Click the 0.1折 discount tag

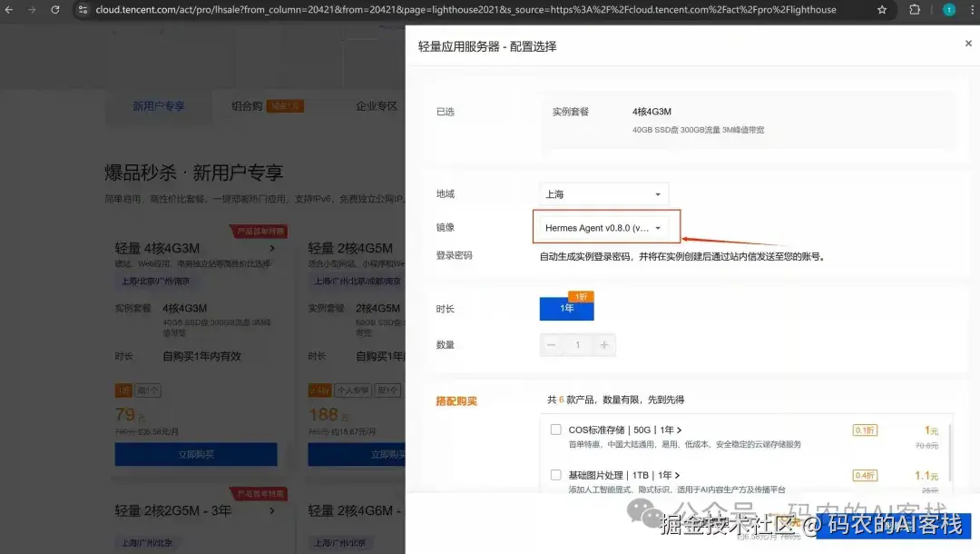pos(865,430)
